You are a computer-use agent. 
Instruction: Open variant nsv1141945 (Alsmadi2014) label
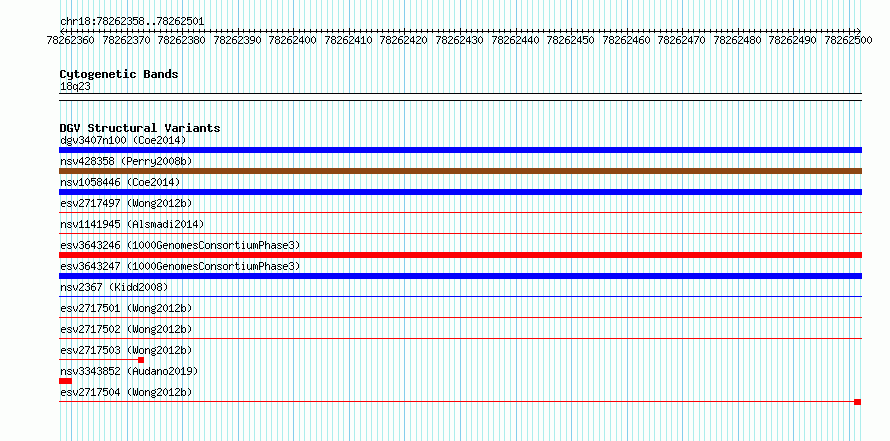point(132,224)
